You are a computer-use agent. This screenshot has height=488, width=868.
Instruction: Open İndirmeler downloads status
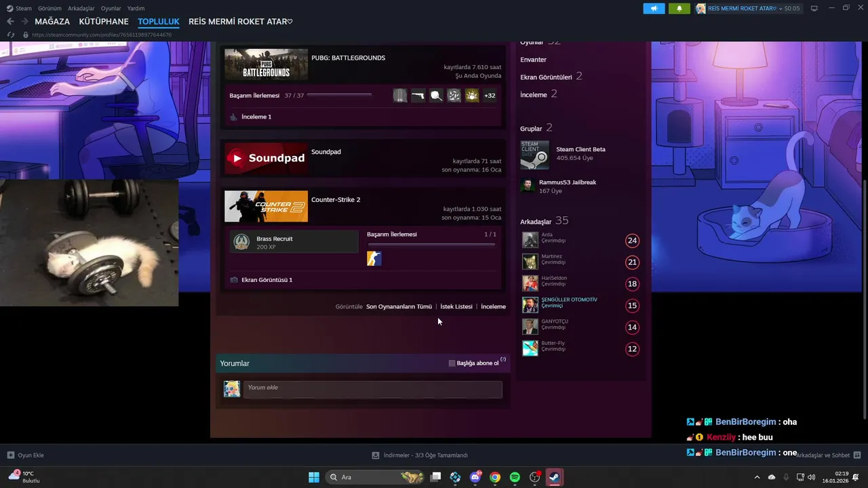pos(420,455)
